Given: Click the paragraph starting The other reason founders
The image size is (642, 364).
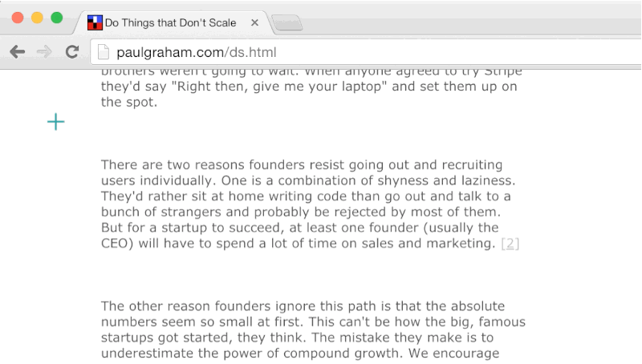Looking at the screenshot, I should (313, 330).
